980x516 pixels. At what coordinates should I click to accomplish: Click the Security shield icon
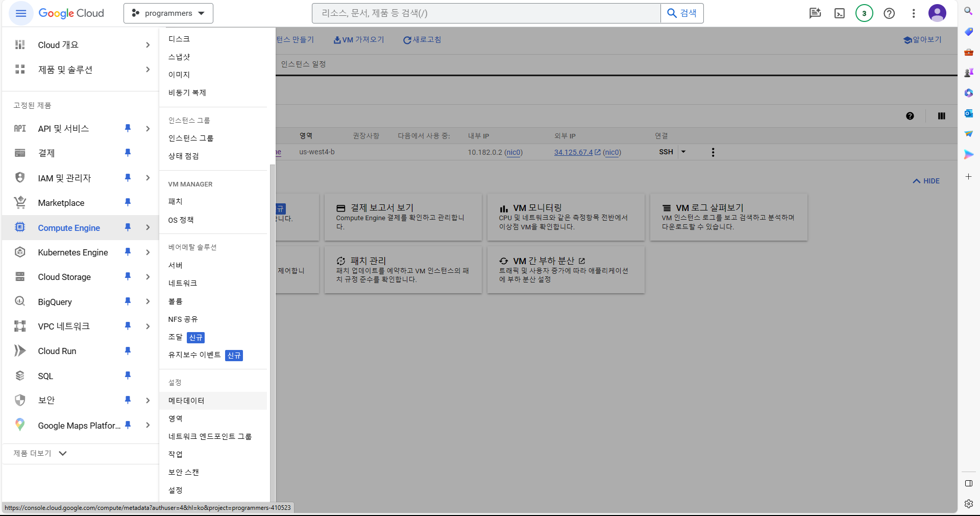pos(20,400)
